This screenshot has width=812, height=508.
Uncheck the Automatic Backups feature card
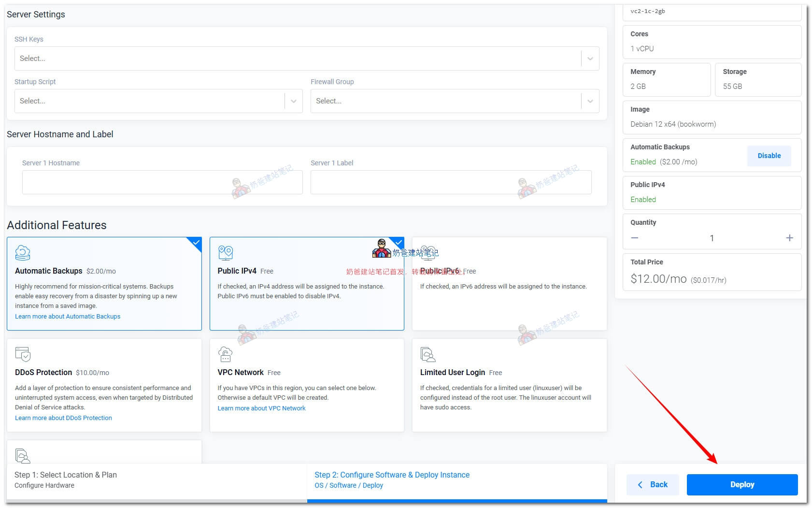(x=104, y=284)
